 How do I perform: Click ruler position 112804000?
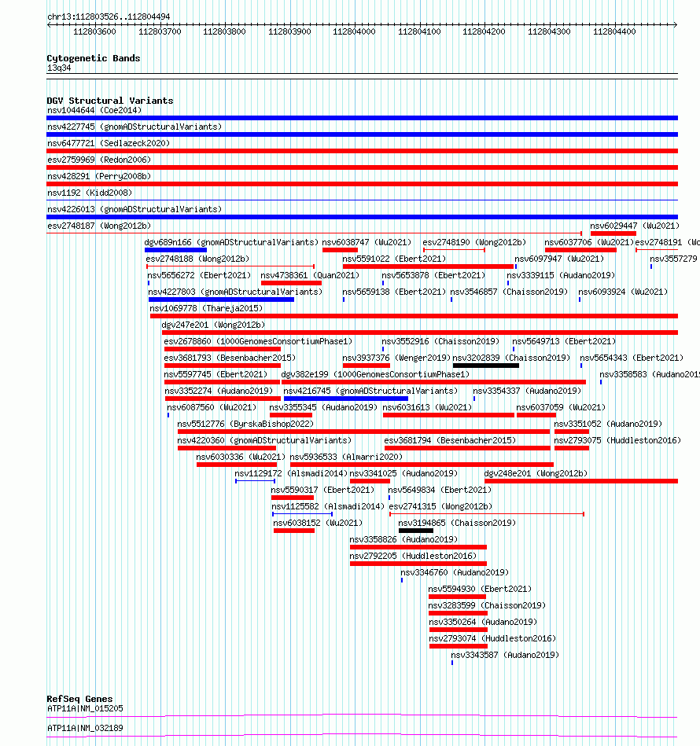point(354,32)
